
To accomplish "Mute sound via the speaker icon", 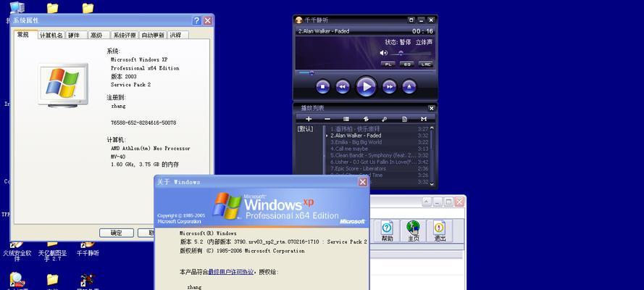I will coord(383,53).
